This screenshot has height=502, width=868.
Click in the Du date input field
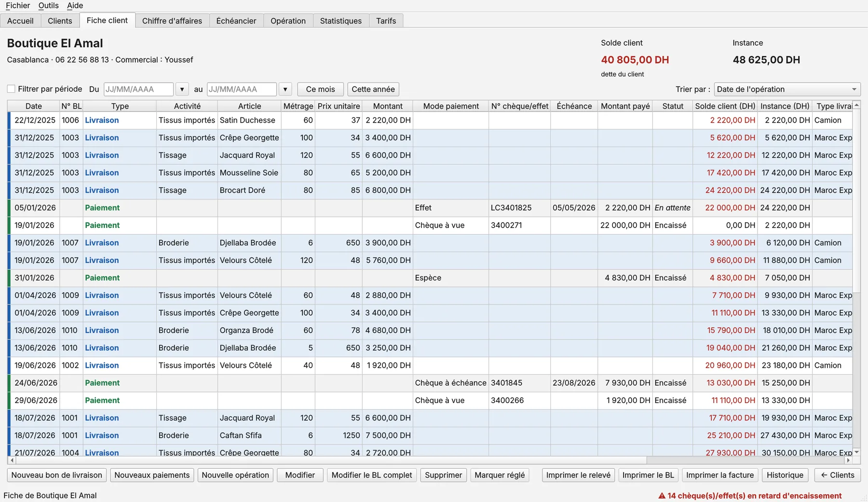click(x=138, y=89)
